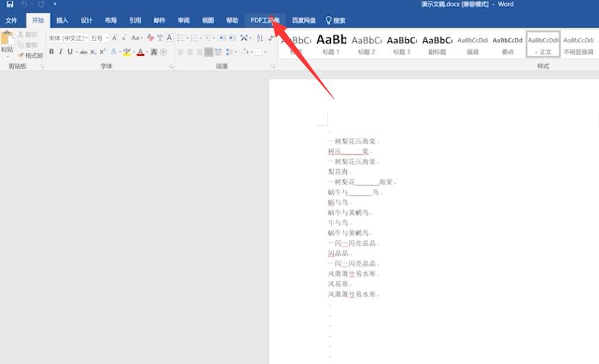Toggle strikethrough abc formatting
This screenshot has width=599, height=364.
(x=84, y=52)
